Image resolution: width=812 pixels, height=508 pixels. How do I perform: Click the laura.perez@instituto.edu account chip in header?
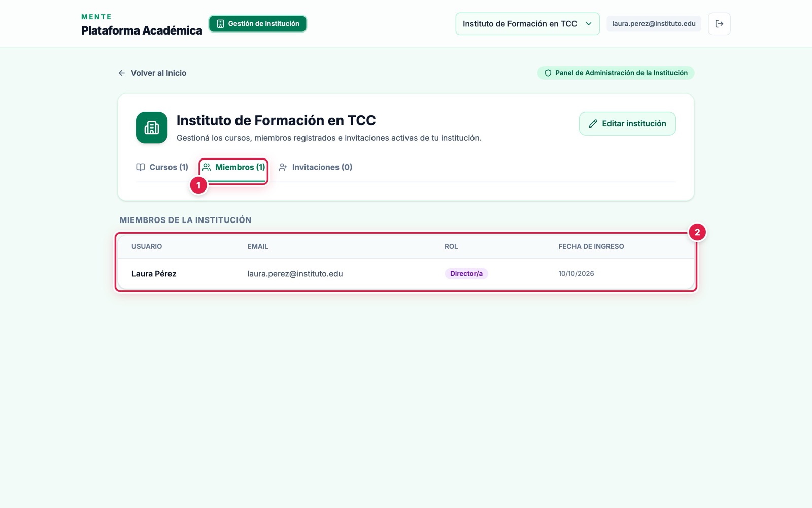pos(654,24)
